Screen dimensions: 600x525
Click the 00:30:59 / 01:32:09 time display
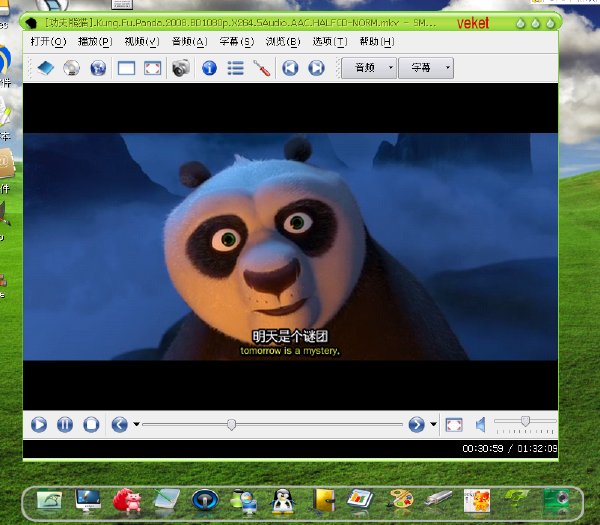509,448
